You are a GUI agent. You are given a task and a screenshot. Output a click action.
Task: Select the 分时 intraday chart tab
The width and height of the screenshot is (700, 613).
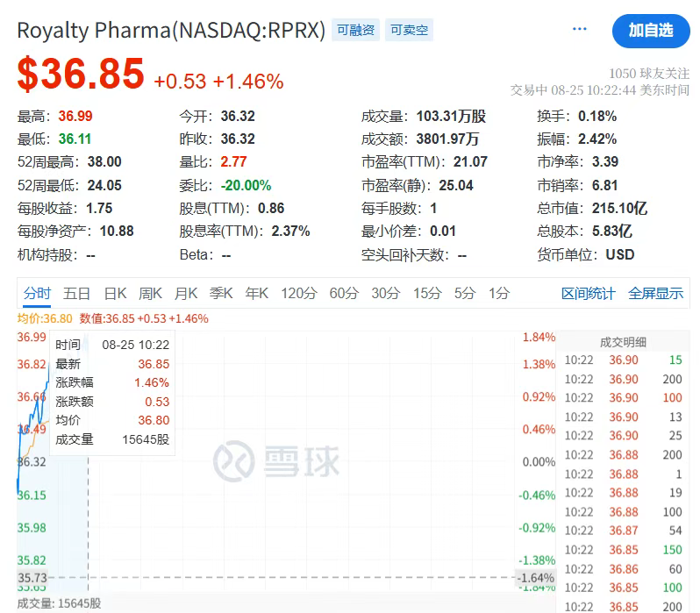tap(38, 294)
